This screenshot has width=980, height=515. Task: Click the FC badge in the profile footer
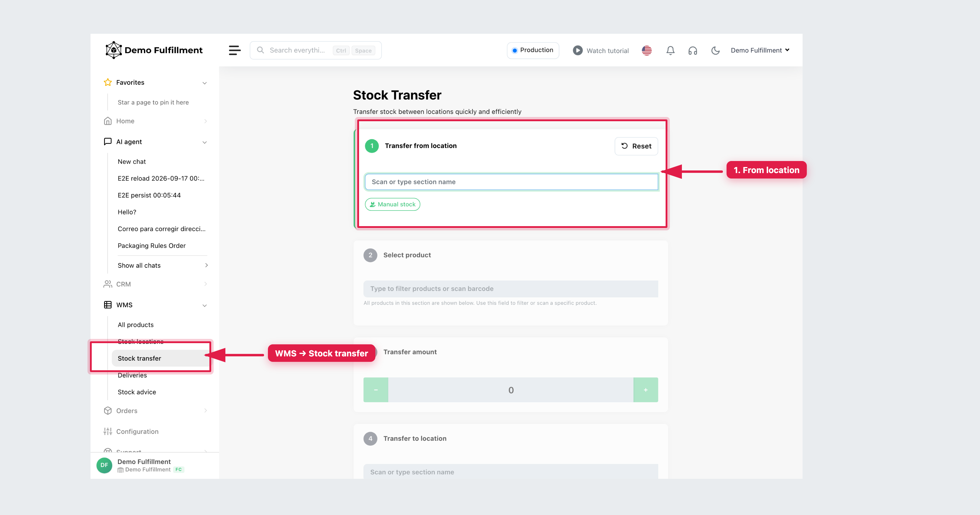point(178,470)
